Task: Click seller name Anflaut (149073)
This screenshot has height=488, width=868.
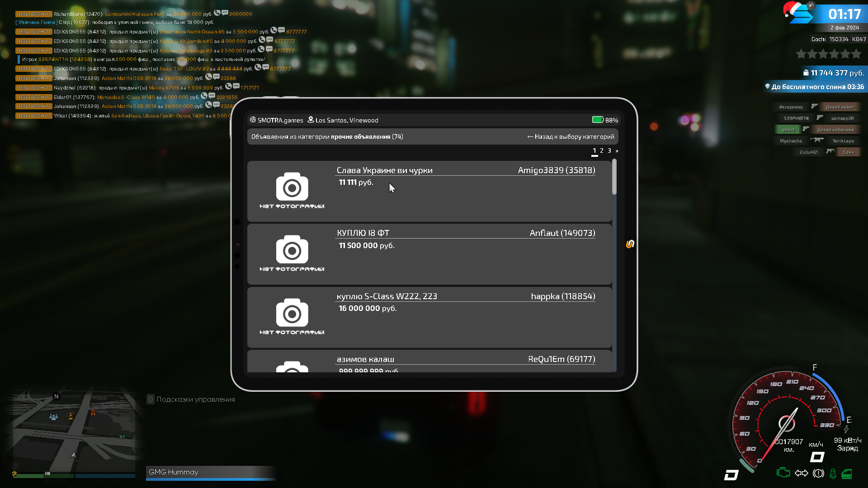Action: tap(562, 233)
